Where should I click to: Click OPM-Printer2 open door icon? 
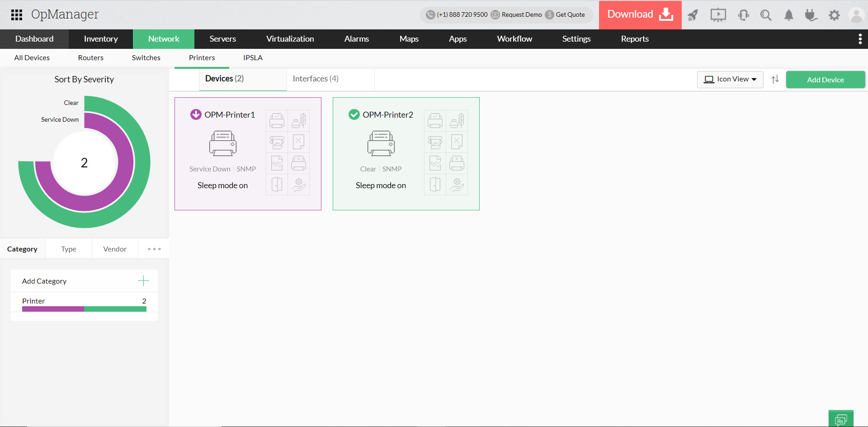click(x=435, y=185)
